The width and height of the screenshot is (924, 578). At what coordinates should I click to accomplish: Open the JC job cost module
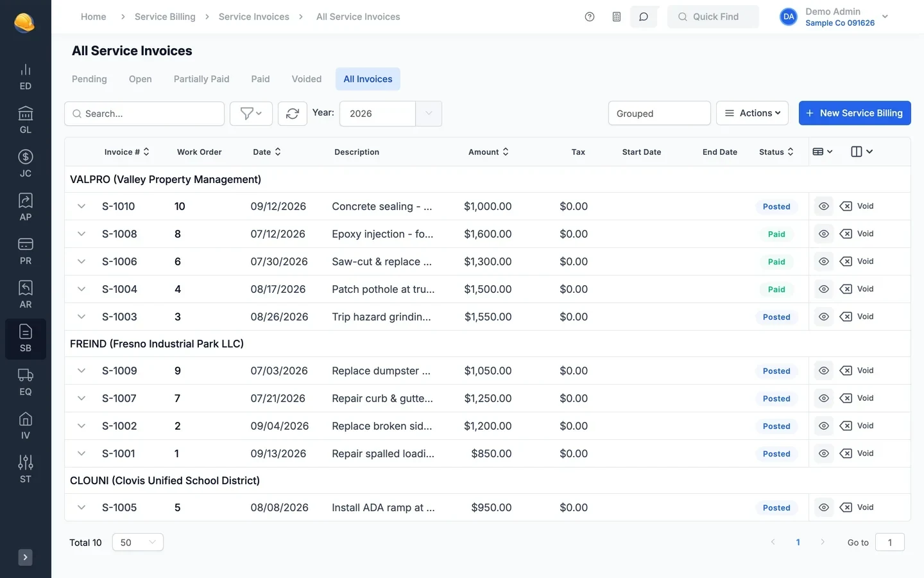coord(25,164)
